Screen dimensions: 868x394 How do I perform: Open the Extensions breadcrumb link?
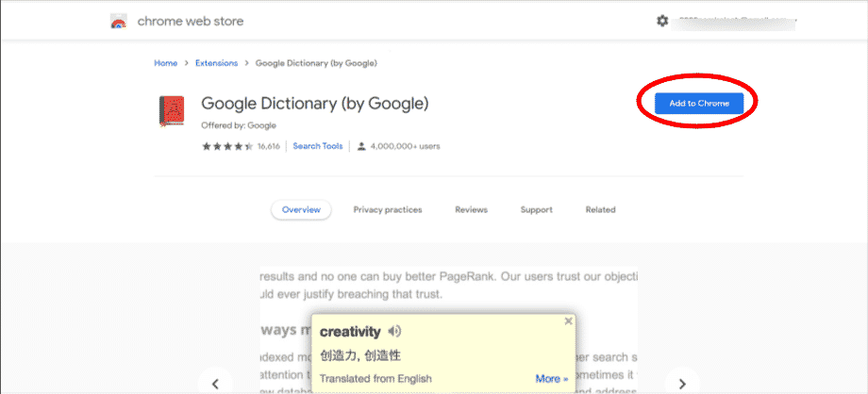[216, 63]
